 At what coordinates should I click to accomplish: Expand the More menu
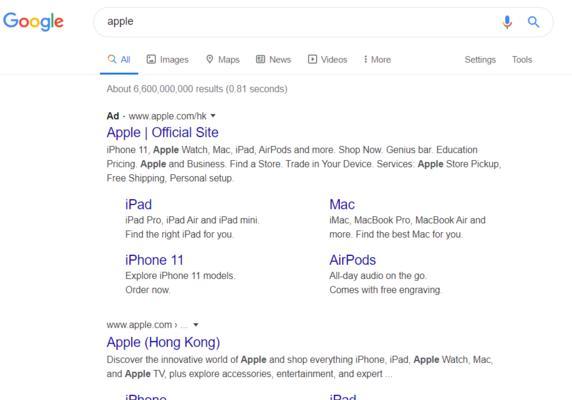point(377,59)
